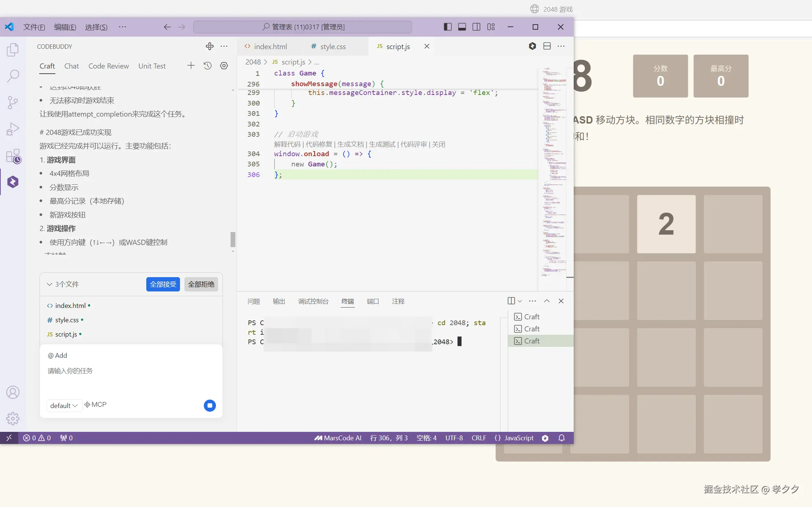The width and height of the screenshot is (812, 507).
Task: Open the Extensions view icon
Action: (13, 156)
